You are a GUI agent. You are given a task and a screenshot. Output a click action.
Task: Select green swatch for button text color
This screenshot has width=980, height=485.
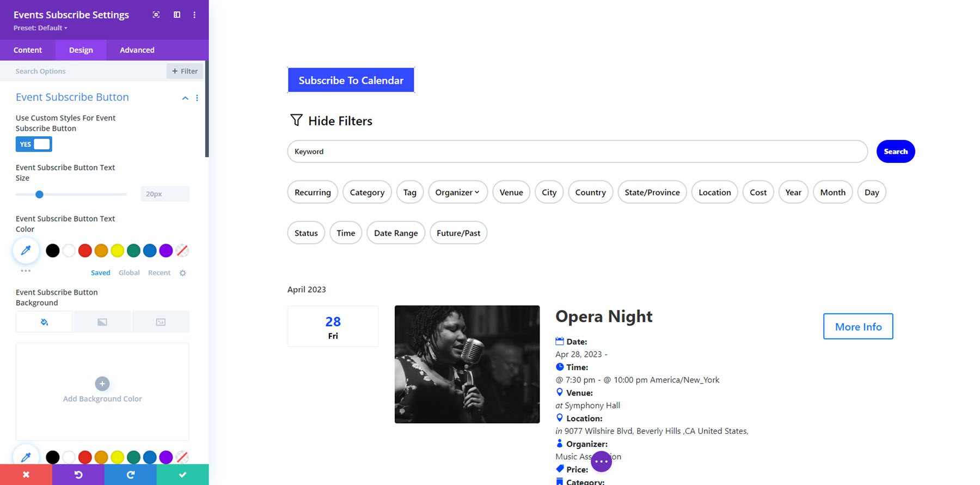point(133,251)
